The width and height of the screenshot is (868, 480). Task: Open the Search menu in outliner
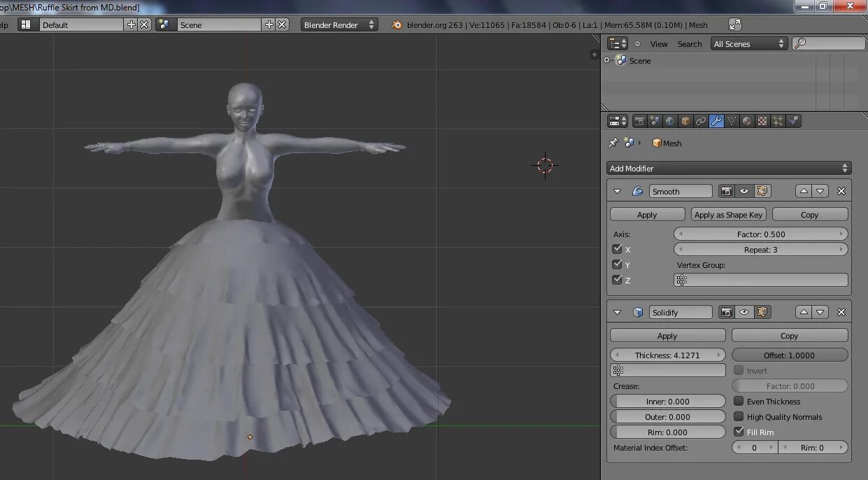(x=689, y=43)
